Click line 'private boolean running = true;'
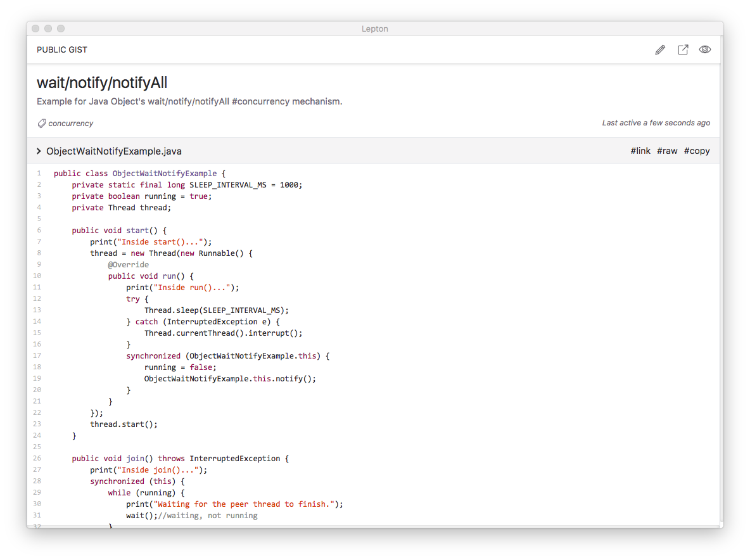This screenshot has width=750, height=560. (x=142, y=196)
